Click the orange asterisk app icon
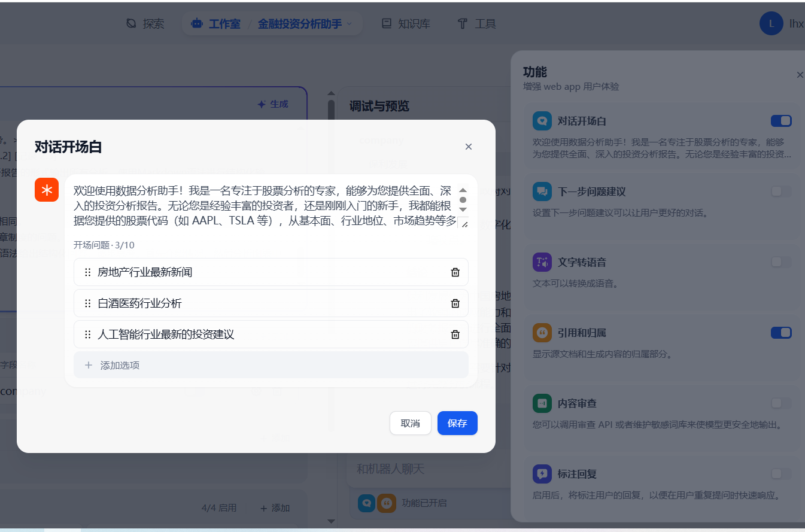The image size is (805, 532). click(x=47, y=190)
